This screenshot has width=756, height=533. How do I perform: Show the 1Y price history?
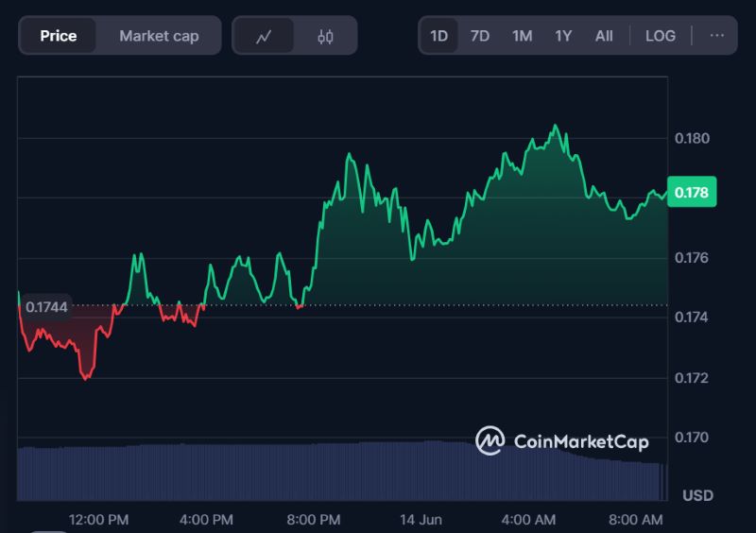[x=563, y=36]
